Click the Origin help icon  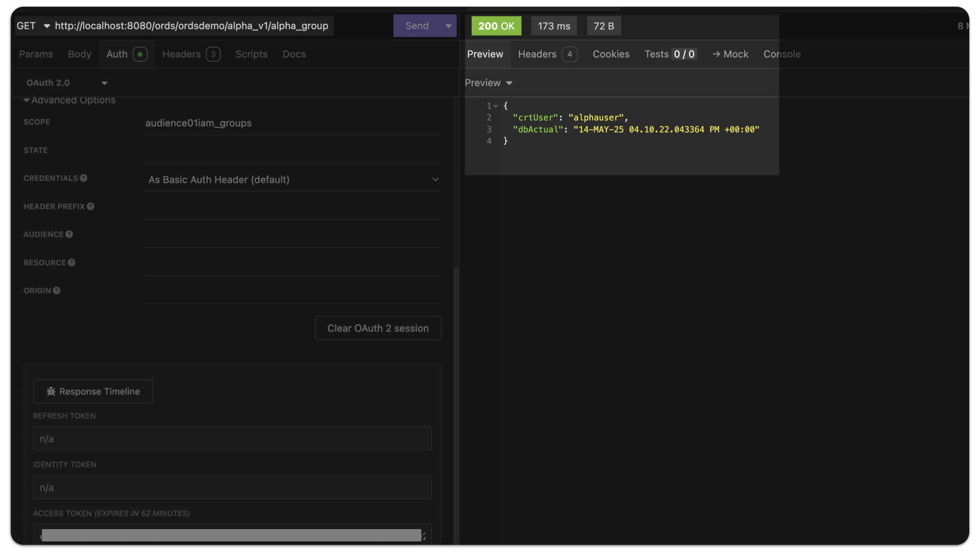(57, 291)
